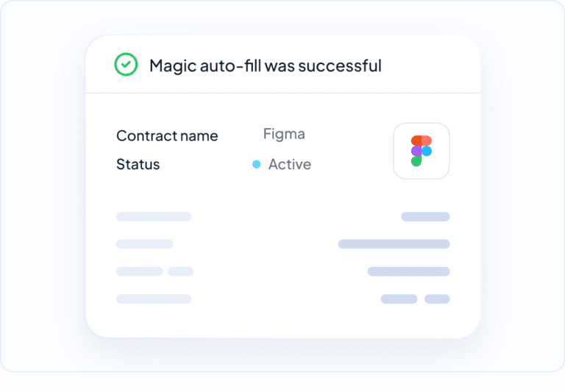
Task: Click third-row right placeholder value bar
Action: [x=408, y=271]
